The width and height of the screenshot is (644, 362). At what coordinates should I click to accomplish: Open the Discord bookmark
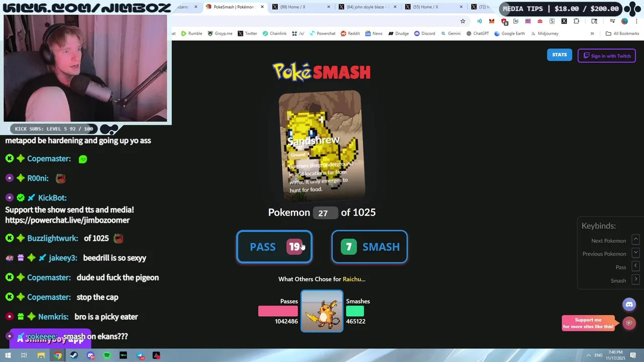click(x=425, y=34)
